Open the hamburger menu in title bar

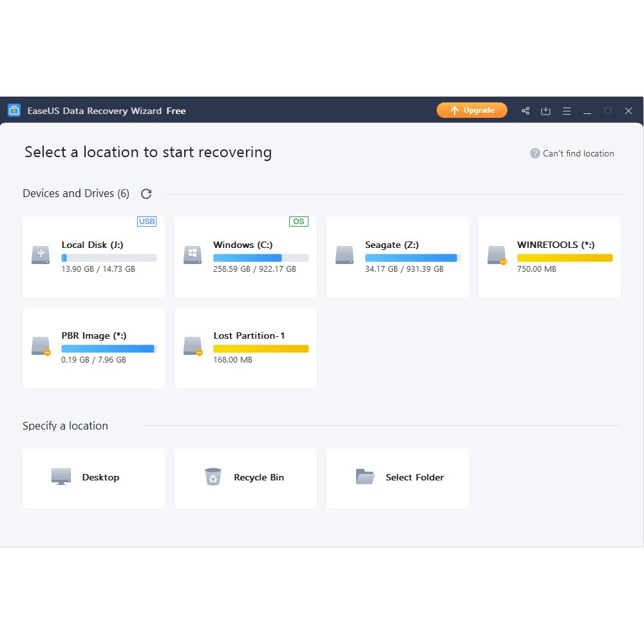tap(567, 111)
